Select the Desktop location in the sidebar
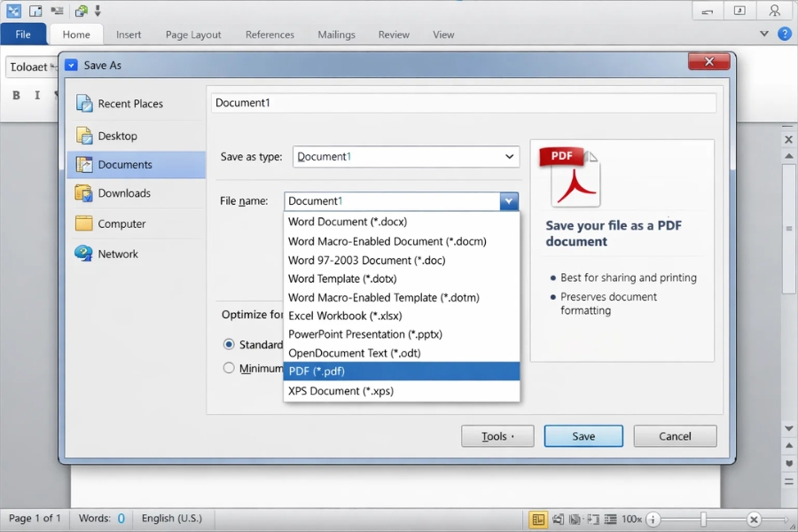This screenshot has height=532, width=798. [x=118, y=136]
